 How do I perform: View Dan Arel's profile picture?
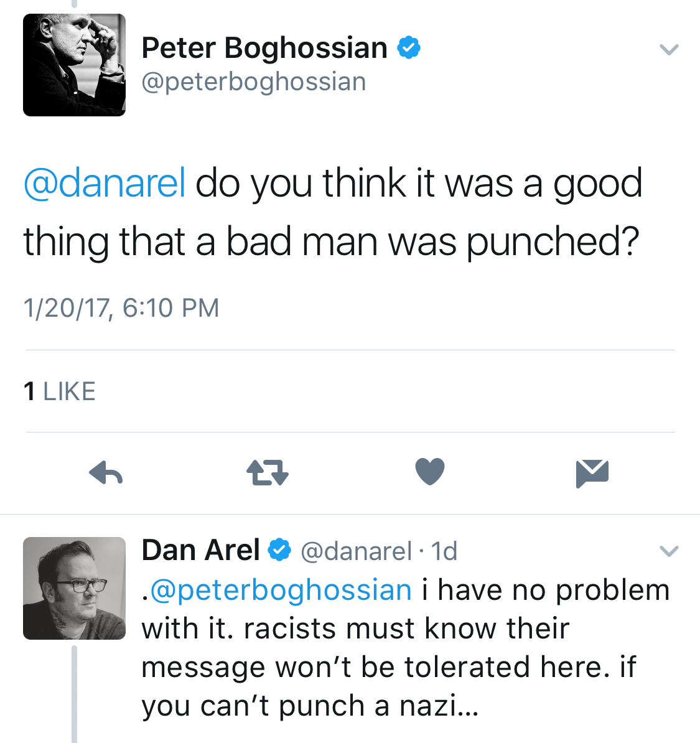coord(75,588)
